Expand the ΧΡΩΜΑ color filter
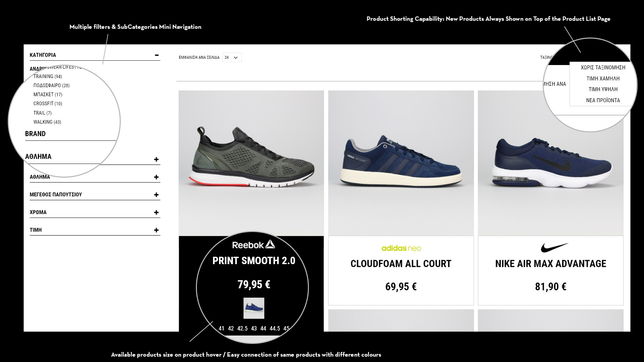The image size is (644, 362). point(156,213)
